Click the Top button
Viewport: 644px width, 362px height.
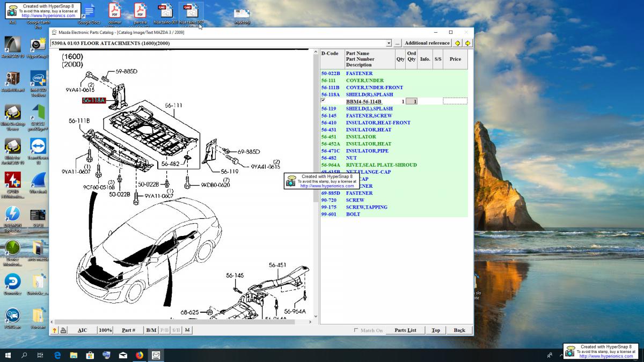(x=436, y=330)
